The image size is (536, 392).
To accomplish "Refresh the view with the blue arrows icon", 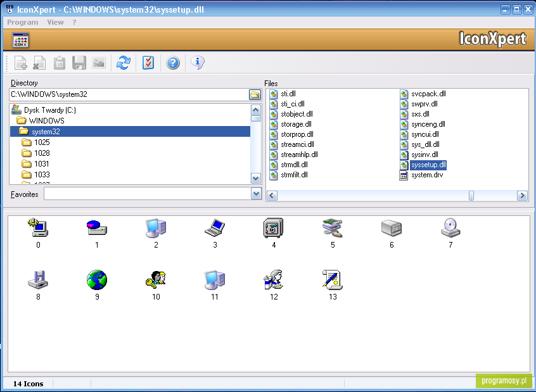I will [x=124, y=63].
